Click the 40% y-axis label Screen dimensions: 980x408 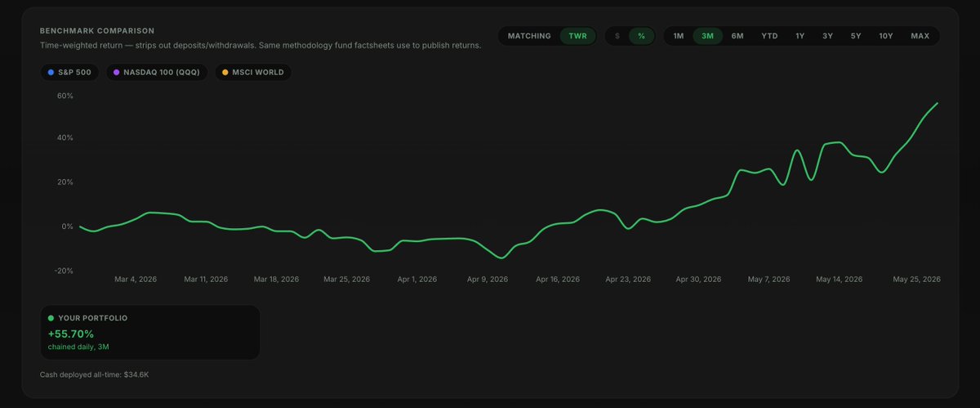coord(65,138)
